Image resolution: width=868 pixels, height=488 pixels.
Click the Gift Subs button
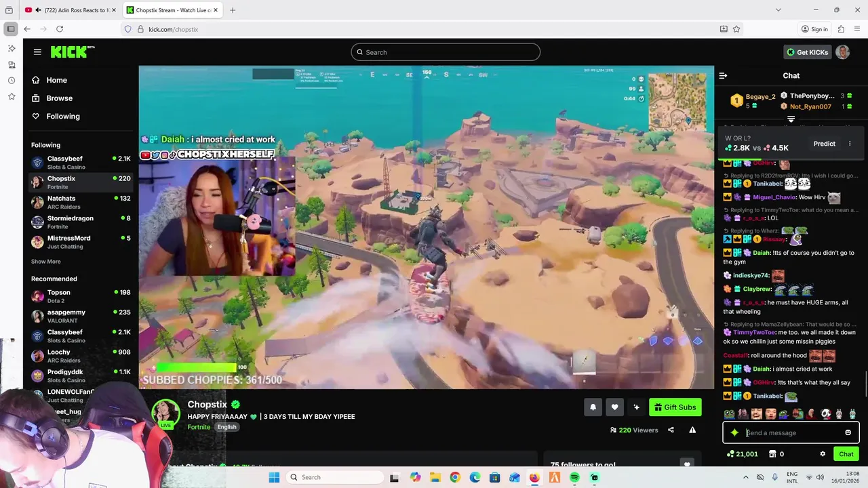pos(675,407)
